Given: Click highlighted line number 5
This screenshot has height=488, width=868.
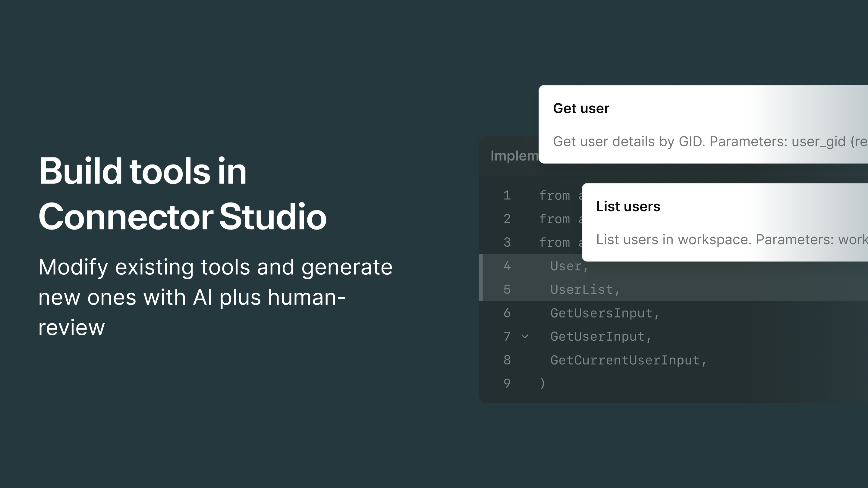Looking at the screenshot, I should 507,289.
